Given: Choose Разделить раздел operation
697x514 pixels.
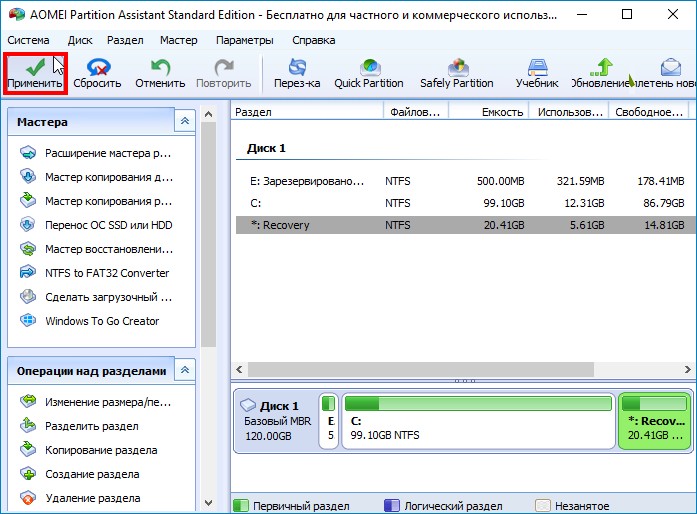Looking at the screenshot, I should point(79,426).
